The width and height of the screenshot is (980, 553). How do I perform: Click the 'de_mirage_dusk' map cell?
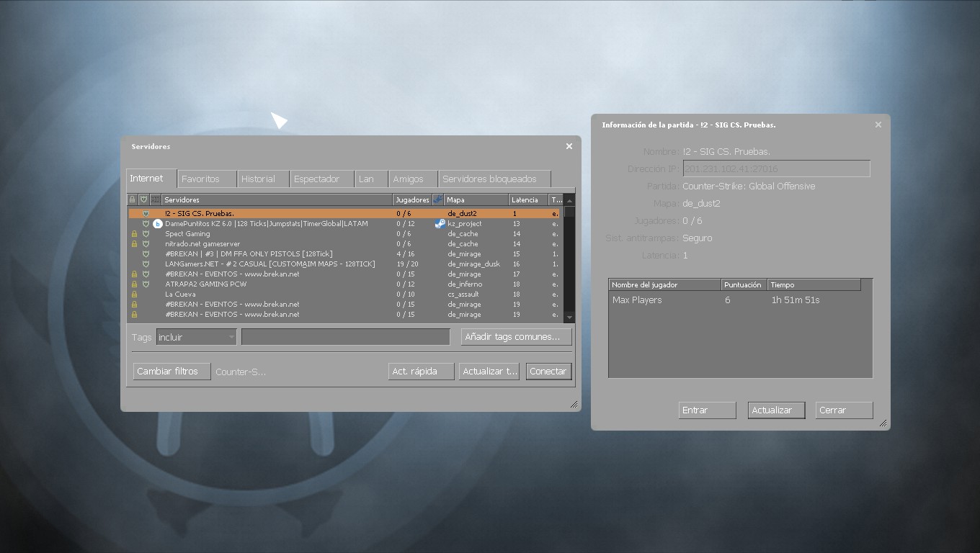tap(473, 264)
